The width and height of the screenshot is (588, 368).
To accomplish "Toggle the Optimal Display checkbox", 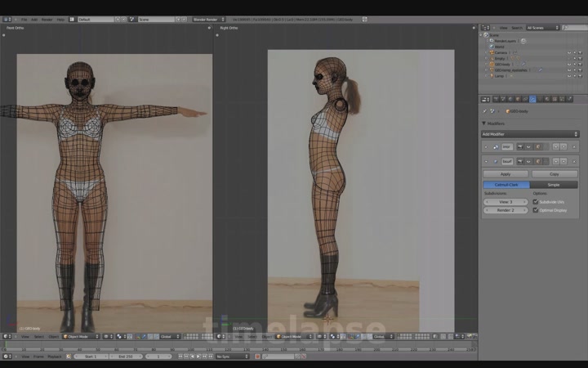I will (536, 210).
